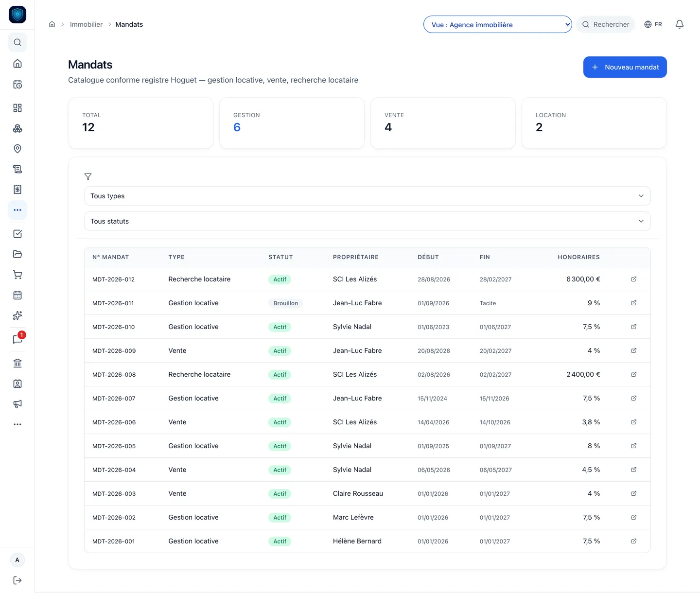Open the calendar-clock icon in the sidebar
Image resolution: width=700 pixels, height=593 pixels.
pos(17,85)
